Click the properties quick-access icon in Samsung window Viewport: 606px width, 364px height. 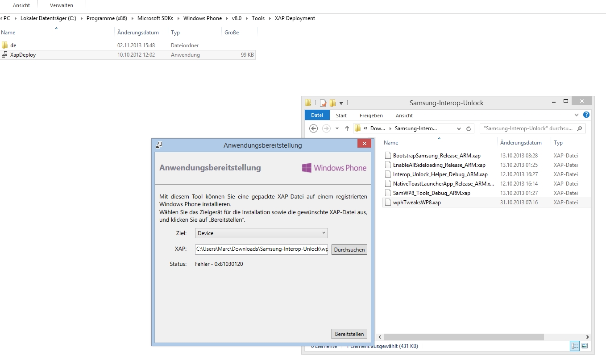point(323,103)
